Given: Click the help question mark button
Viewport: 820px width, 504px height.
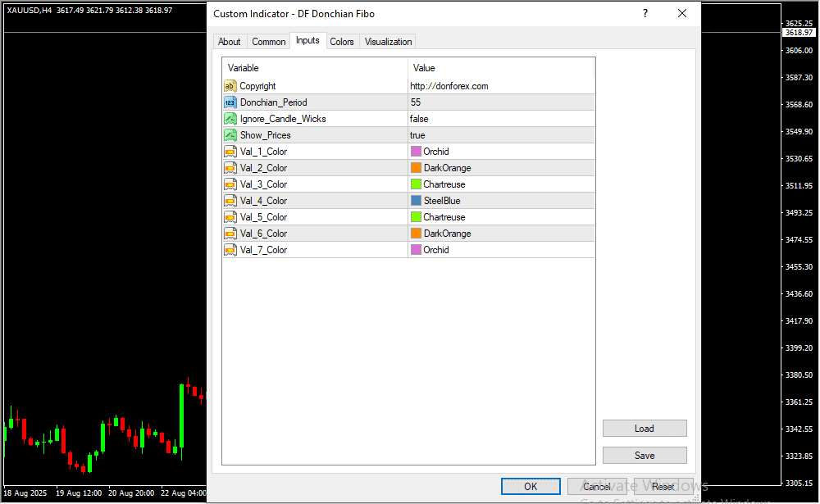Looking at the screenshot, I should [x=645, y=14].
